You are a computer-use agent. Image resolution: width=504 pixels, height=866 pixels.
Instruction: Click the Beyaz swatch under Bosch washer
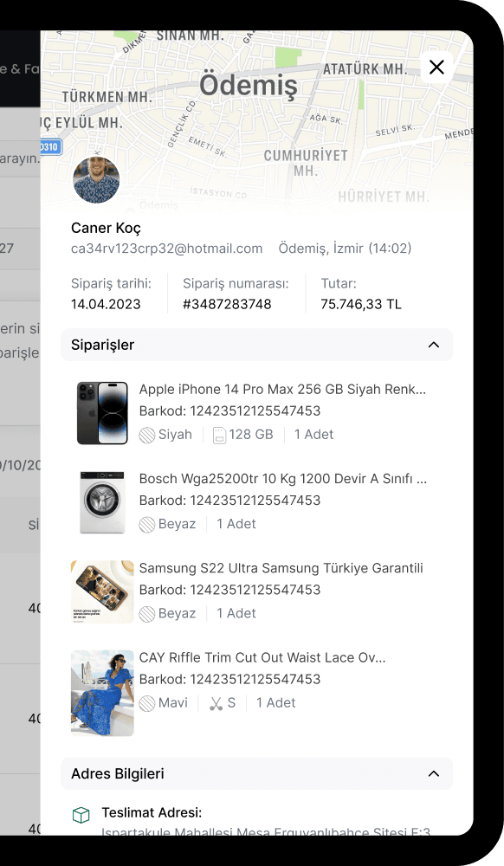pyautogui.click(x=147, y=525)
